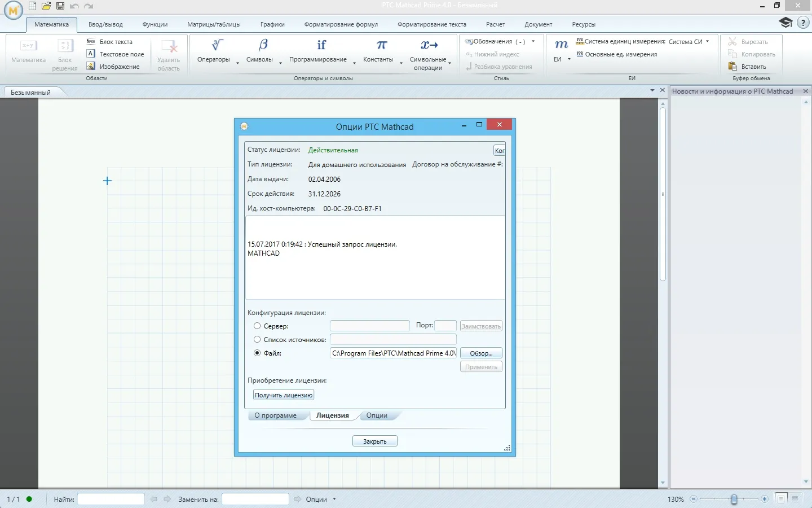Expand the Символы dropdown arrow
The image size is (812, 508).
coord(280,63)
